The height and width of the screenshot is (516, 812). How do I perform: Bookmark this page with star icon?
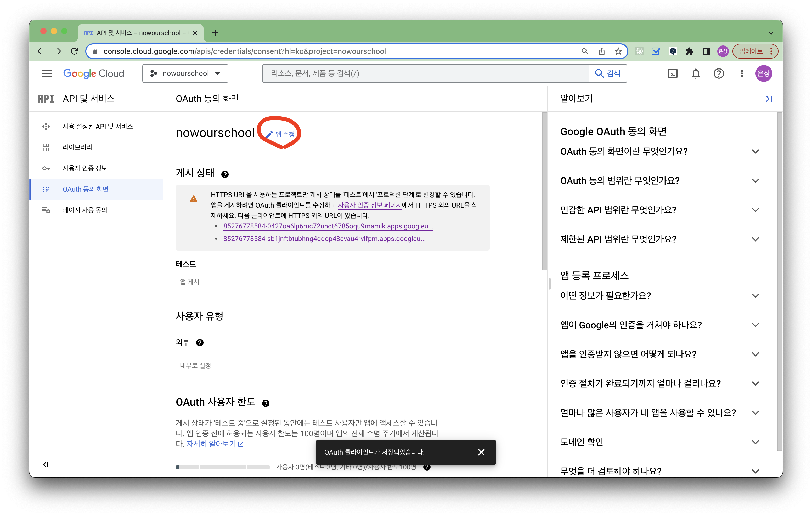point(618,51)
